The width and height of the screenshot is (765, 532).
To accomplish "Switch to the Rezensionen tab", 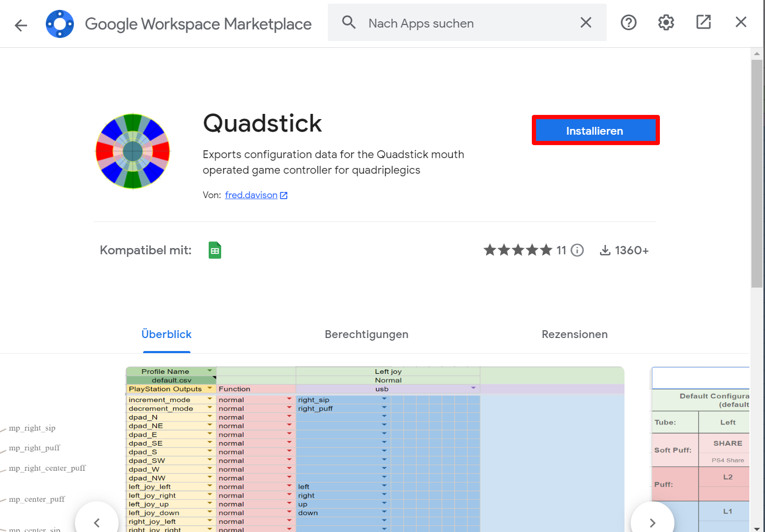I will point(574,334).
